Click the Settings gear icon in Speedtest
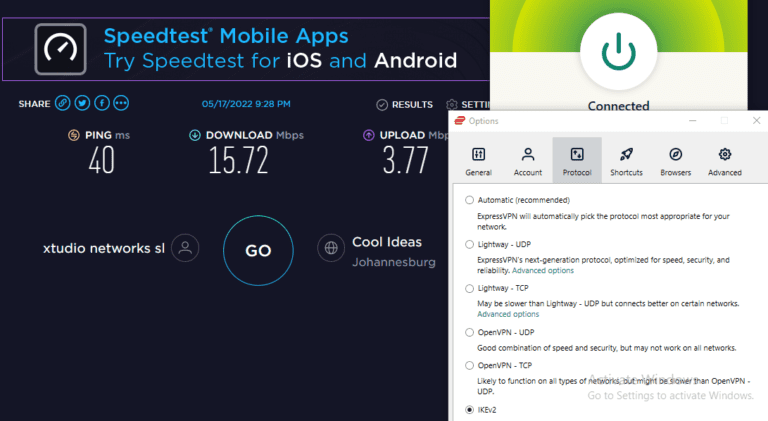This screenshot has width=768, height=421. [x=452, y=105]
